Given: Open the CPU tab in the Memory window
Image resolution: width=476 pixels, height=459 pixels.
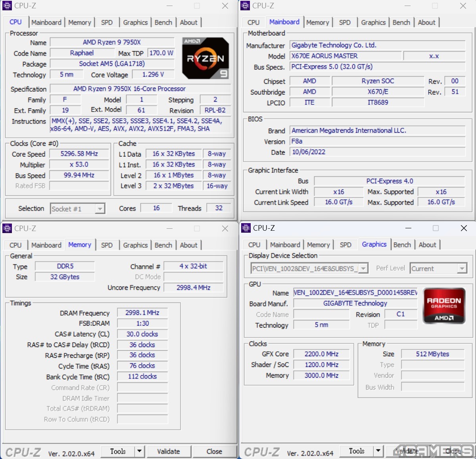Looking at the screenshot, I should (x=15, y=245).
